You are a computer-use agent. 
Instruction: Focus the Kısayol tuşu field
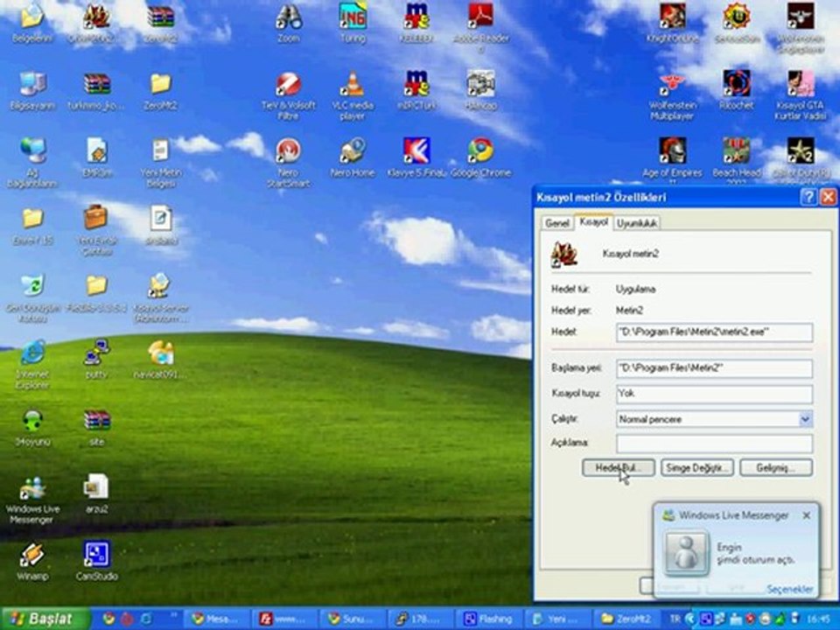coord(714,394)
